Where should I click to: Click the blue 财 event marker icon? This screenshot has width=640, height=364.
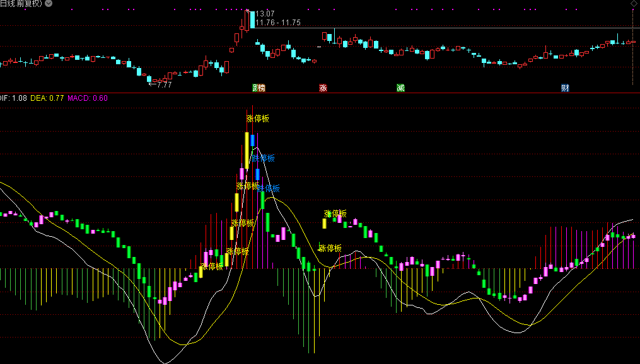tap(565, 88)
